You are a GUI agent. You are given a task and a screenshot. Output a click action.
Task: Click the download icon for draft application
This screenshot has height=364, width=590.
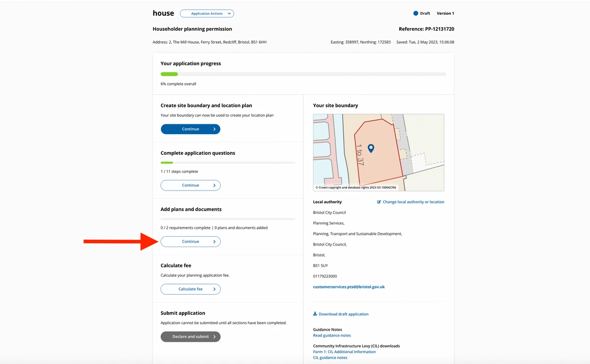coord(315,314)
